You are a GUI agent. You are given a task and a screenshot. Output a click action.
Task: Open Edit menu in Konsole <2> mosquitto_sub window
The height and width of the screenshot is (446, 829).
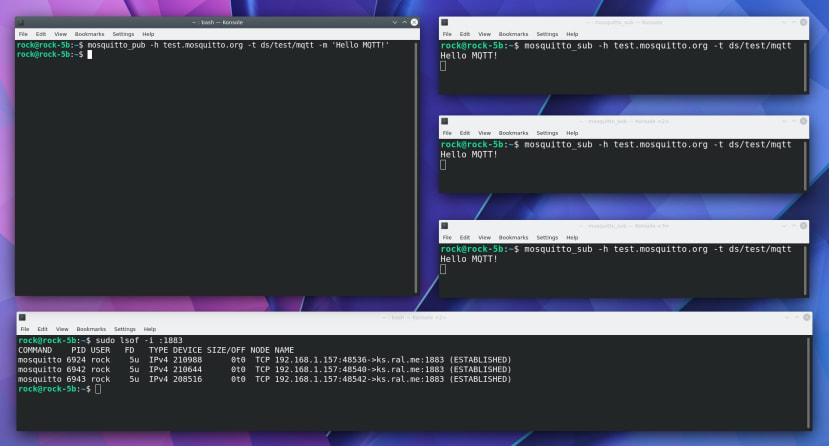click(465, 133)
